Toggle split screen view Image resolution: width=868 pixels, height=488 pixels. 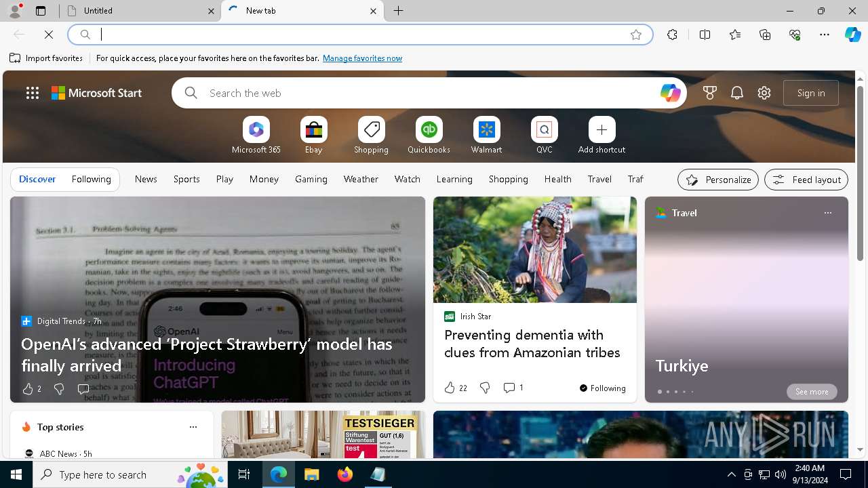(705, 35)
